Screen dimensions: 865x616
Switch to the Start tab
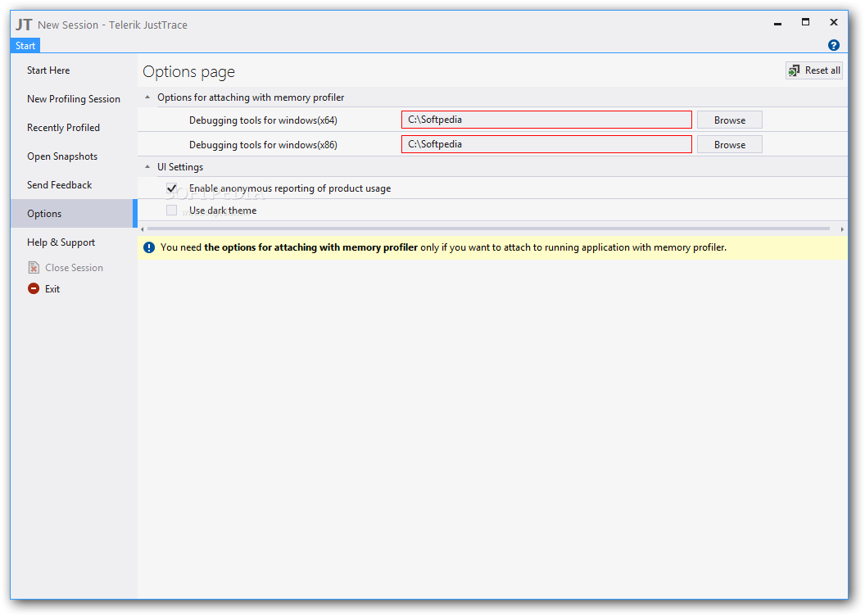[25, 46]
